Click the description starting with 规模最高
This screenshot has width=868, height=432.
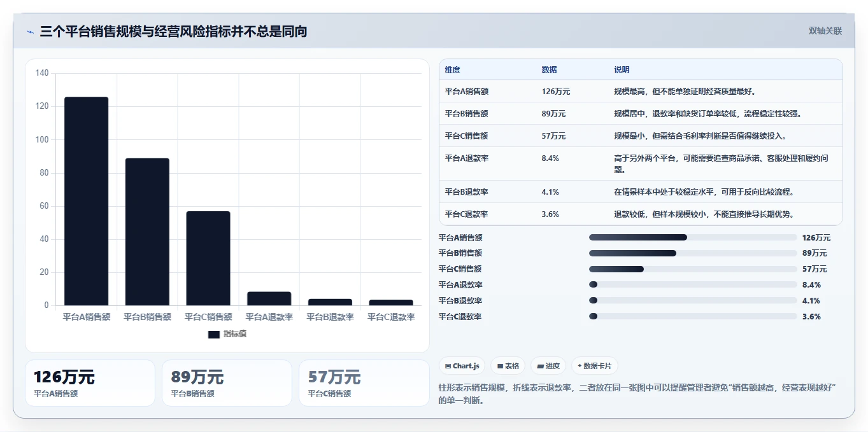[x=685, y=91]
